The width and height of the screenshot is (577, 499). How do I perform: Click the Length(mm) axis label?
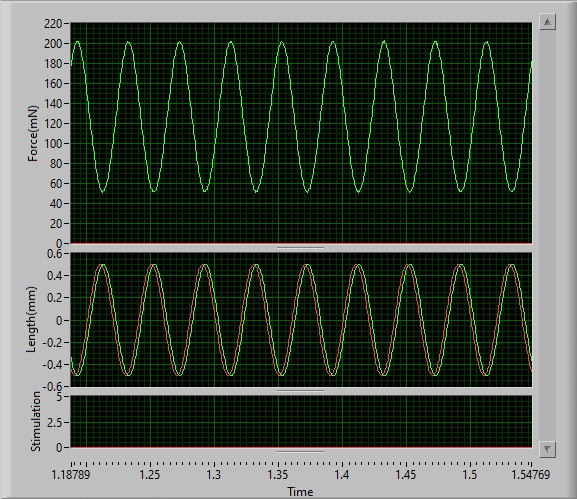pos(32,319)
